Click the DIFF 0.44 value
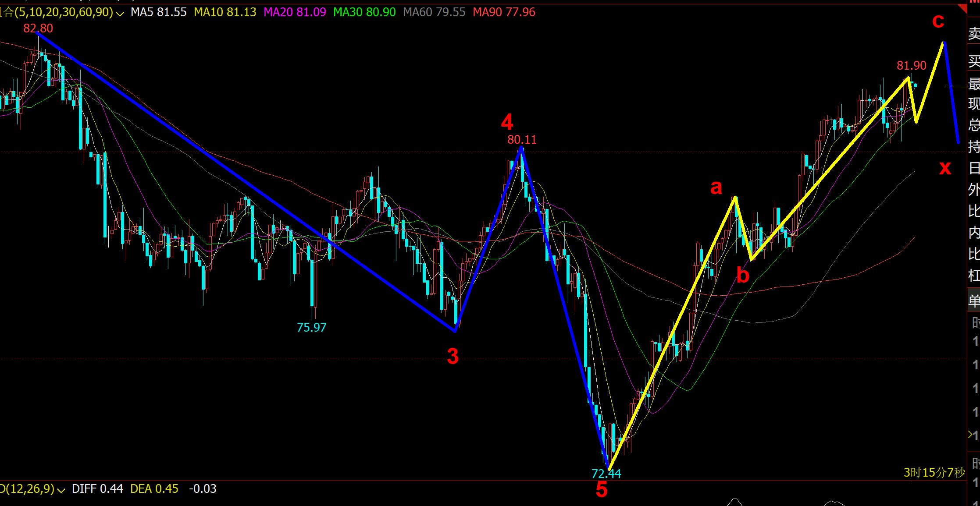Image resolution: width=980 pixels, height=506 pixels. tap(97, 489)
